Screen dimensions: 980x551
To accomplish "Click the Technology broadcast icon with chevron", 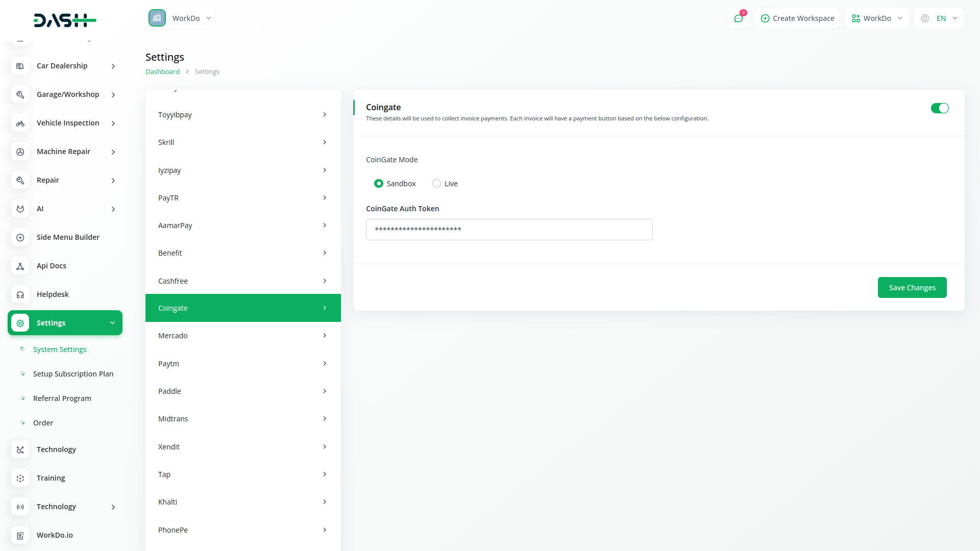I will point(20,507).
